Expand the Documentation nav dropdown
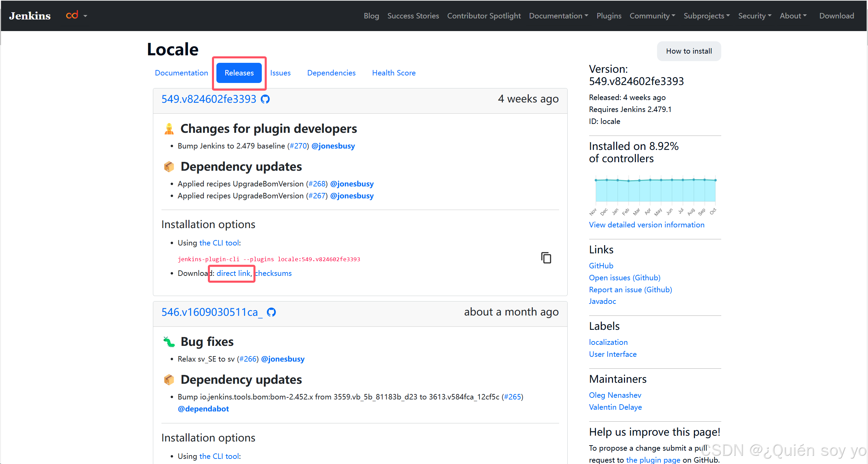The height and width of the screenshot is (464, 868). pyautogui.click(x=558, y=16)
